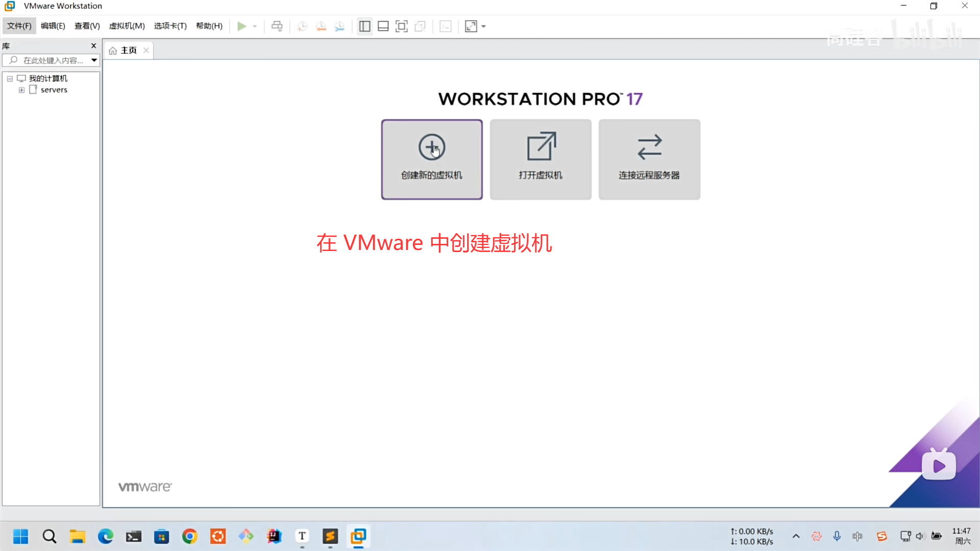Click Connect to Remote Server tile

pos(649,159)
